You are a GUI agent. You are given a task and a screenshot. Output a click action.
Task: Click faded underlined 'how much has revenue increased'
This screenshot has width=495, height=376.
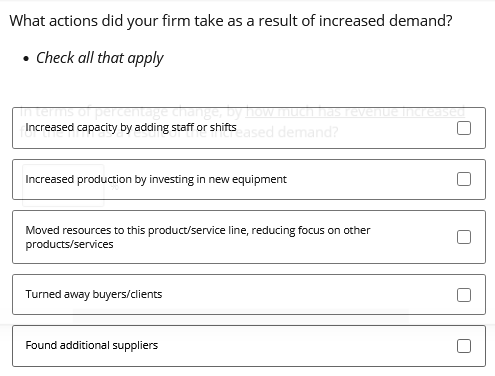click(x=355, y=111)
